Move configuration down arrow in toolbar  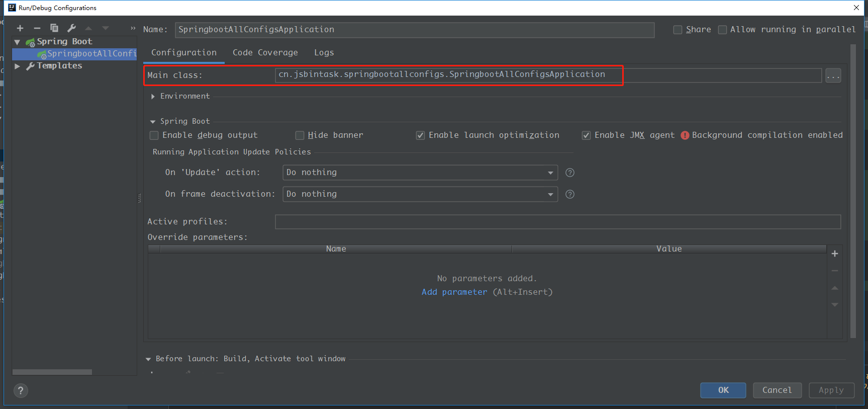click(106, 28)
